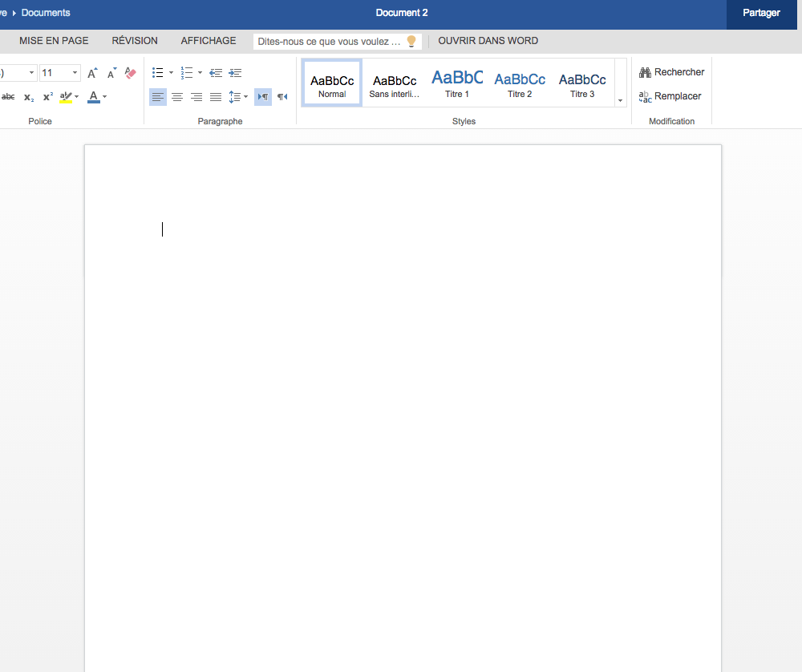Screen dimensions: 802x672
Task: Open the font size dropdown arrow
Action: (75, 73)
